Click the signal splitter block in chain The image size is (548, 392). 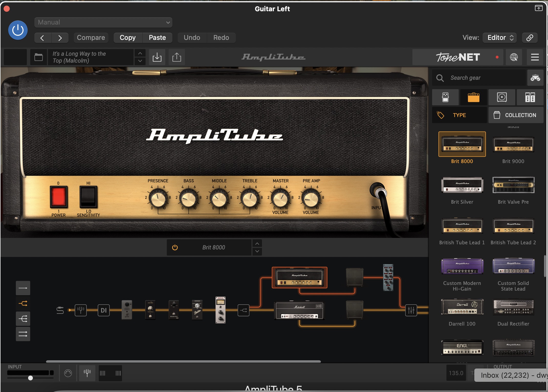pyautogui.click(x=244, y=310)
